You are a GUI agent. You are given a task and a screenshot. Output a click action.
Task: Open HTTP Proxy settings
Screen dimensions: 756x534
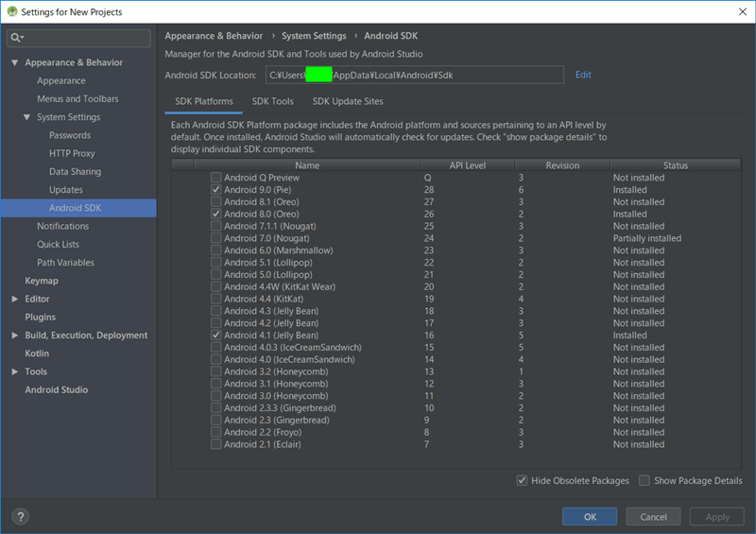pyautogui.click(x=72, y=153)
